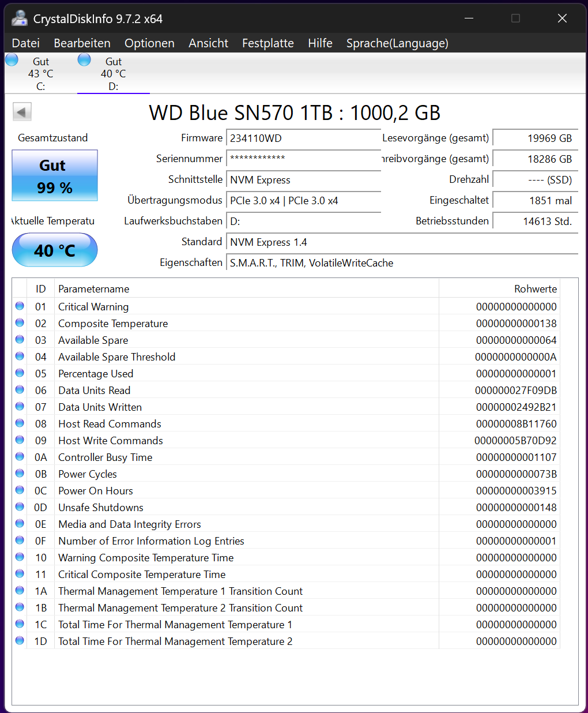
Task: Click status icon of Media and Data Integrity Errors
Action: tap(20, 523)
